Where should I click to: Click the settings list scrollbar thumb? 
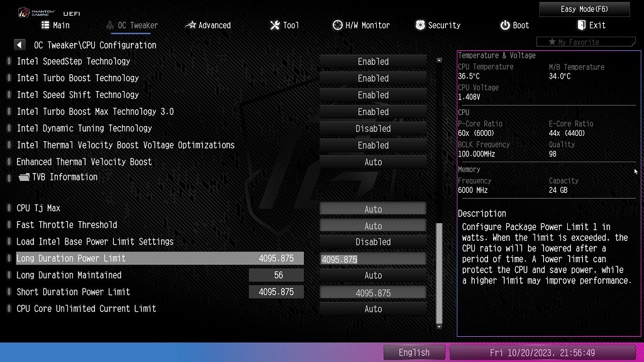point(439,273)
